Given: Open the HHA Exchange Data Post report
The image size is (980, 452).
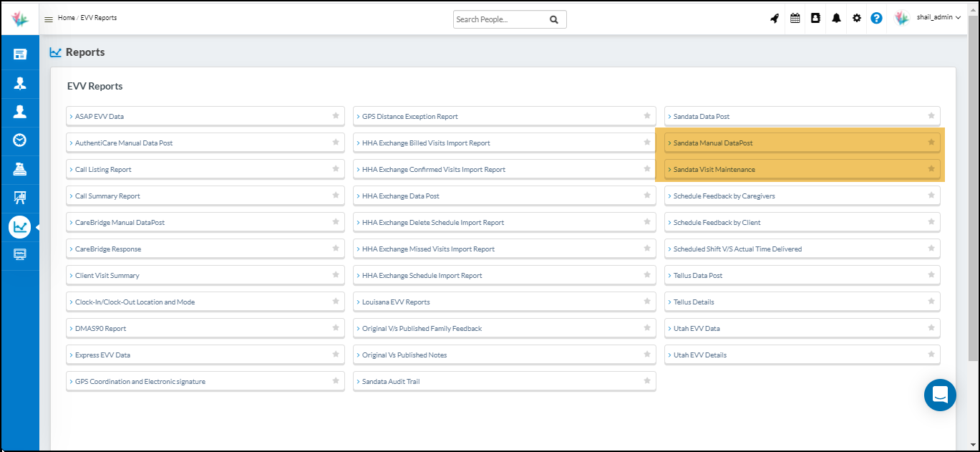Looking at the screenshot, I should pyautogui.click(x=400, y=196).
